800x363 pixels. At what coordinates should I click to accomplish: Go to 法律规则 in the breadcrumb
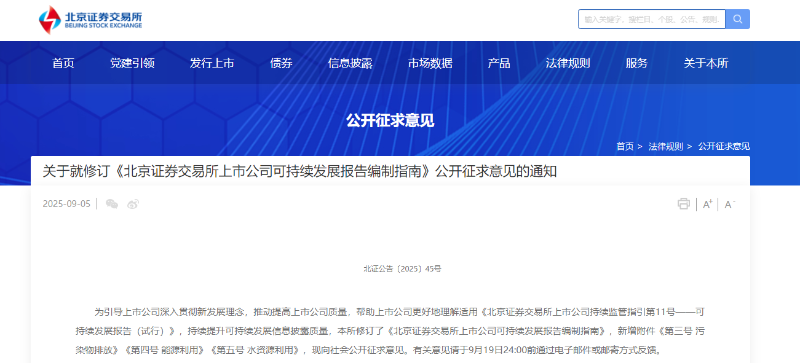pyautogui.click(x=666, y=147)
